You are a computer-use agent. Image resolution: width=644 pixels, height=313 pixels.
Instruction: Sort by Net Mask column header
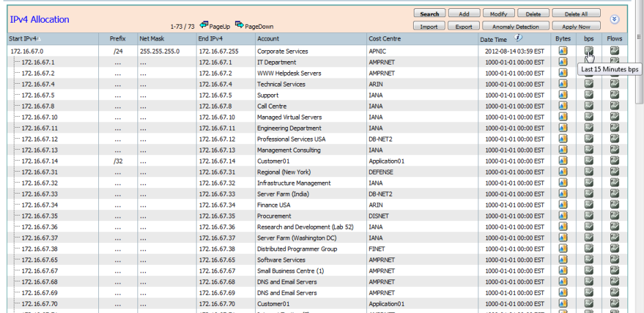point(152,39)
